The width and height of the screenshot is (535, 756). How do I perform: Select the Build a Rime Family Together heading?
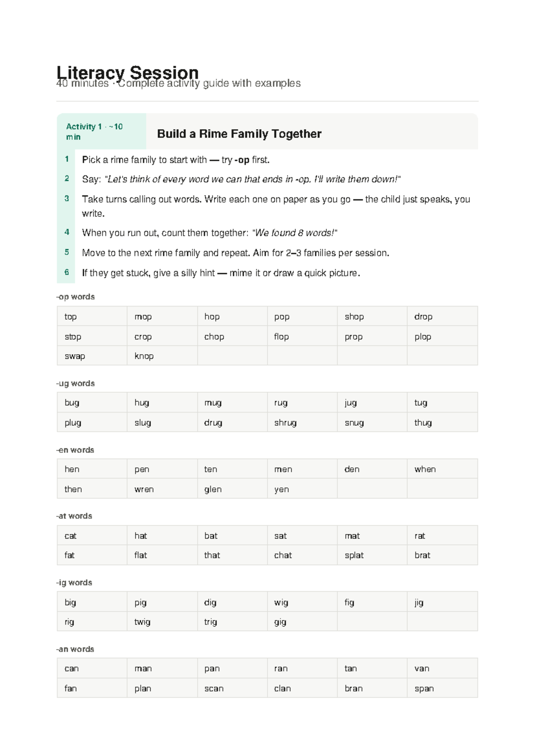(239, 134)
